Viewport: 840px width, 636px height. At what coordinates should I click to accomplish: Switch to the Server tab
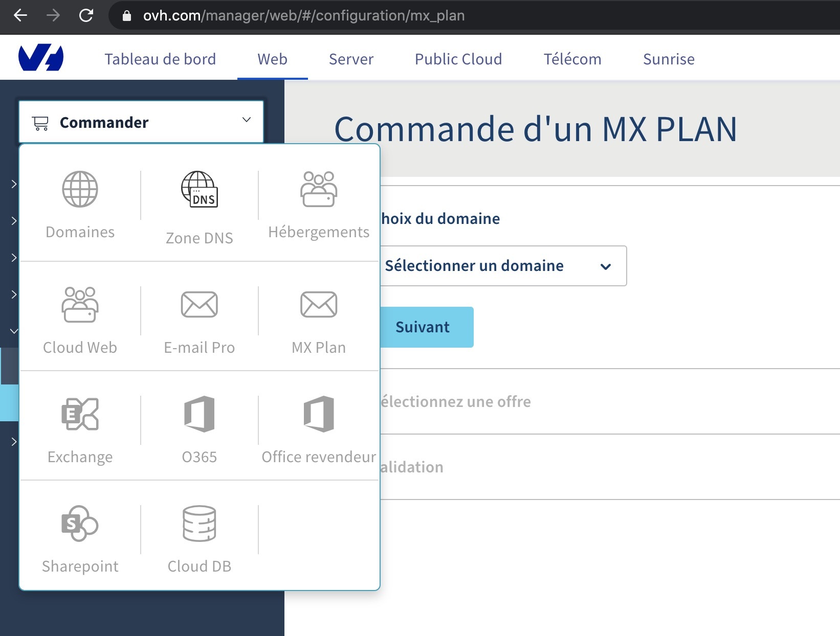pos(351,59)
